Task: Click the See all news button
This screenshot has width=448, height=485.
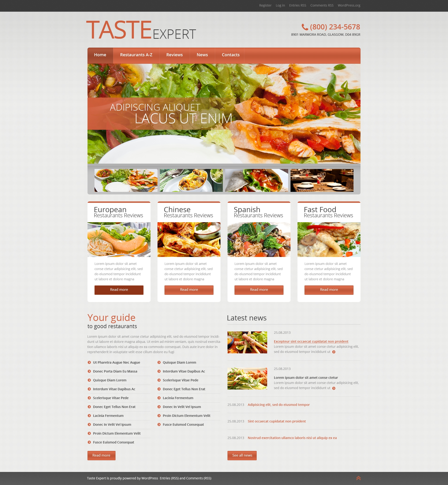Action: point(243,455)
